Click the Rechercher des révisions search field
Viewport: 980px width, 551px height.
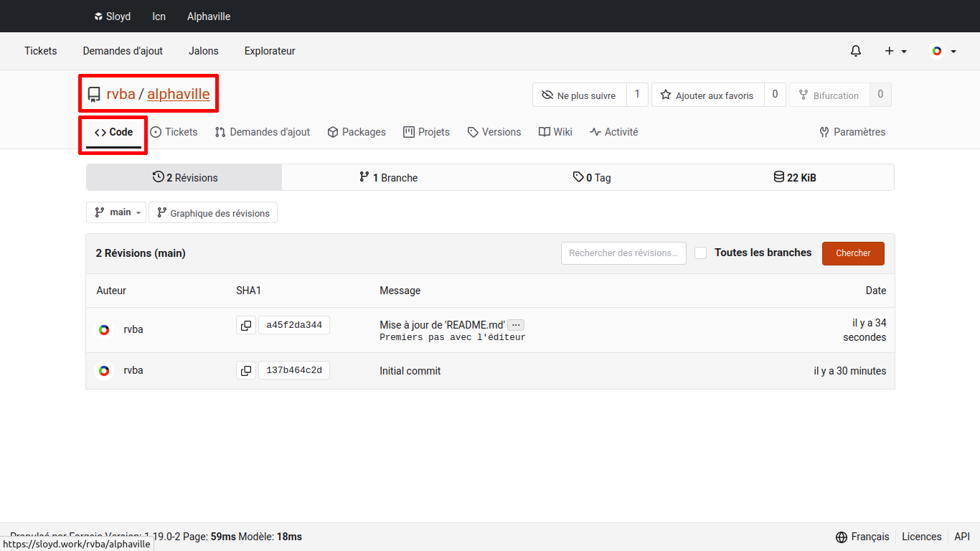tap(623, 253)
